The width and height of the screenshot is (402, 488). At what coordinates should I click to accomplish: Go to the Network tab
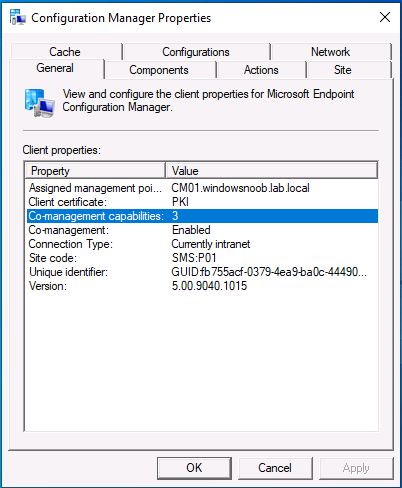331,52
